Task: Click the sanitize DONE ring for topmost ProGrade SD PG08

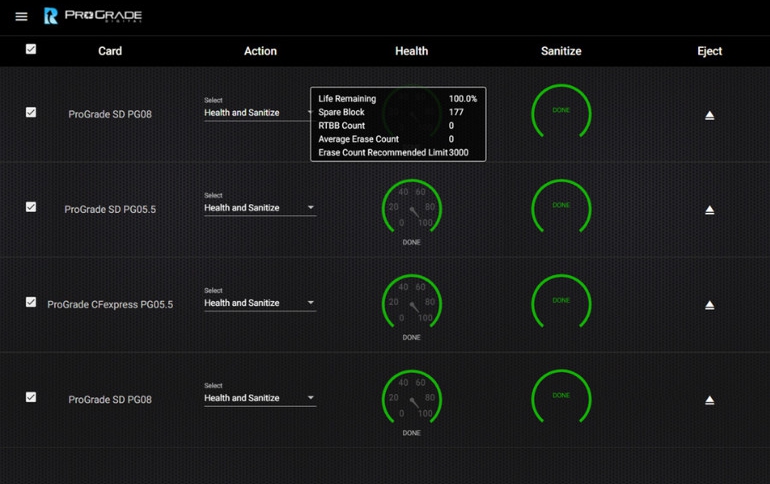Action: tap(561, 112)
